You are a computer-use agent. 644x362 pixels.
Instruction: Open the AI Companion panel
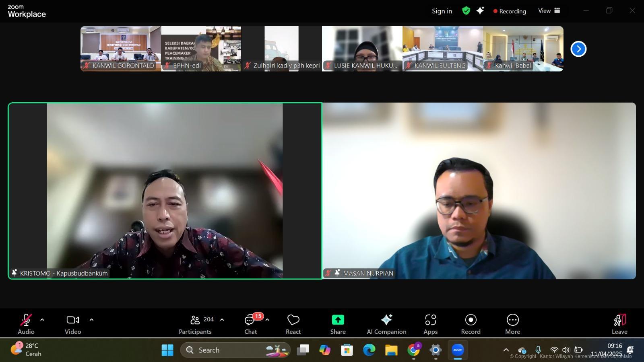pyautogui.click(x=386, y=324)
